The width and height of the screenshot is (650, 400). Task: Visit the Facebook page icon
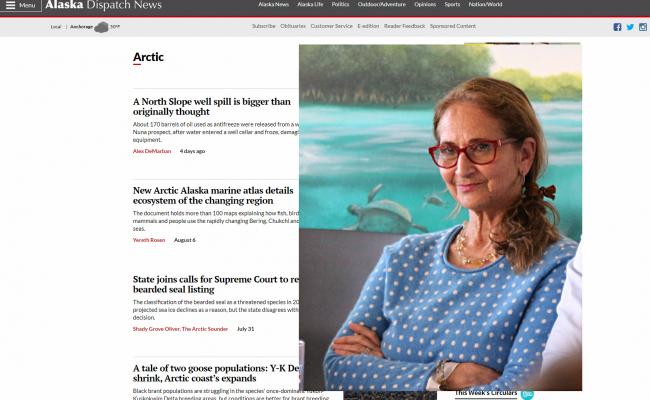(617, 27)
